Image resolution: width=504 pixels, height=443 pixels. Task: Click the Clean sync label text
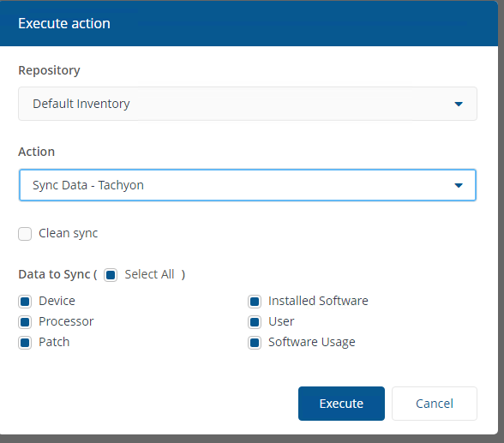(69, 234)
